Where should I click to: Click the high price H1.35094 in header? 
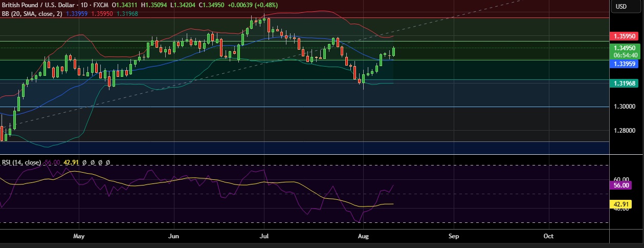tap(154, 6)
